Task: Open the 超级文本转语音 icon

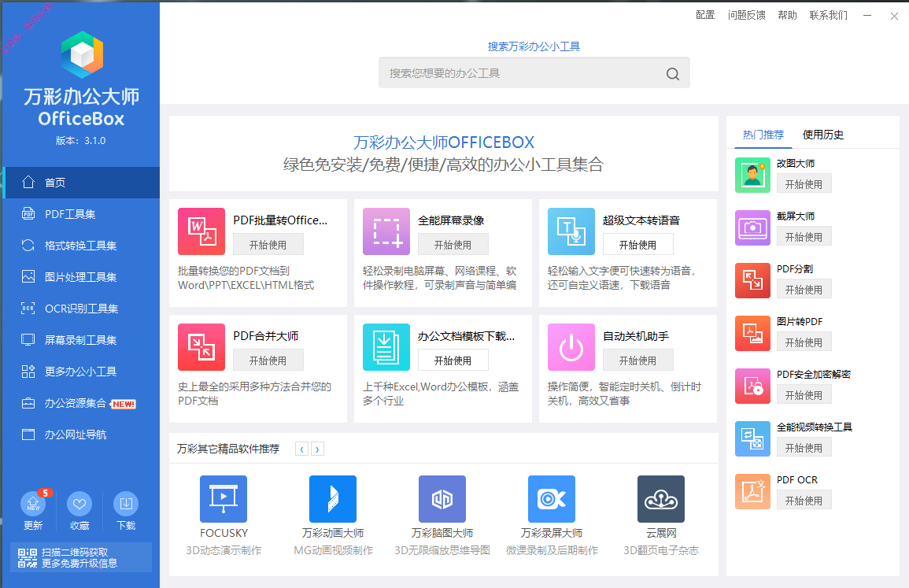Action: click(571, 231)
